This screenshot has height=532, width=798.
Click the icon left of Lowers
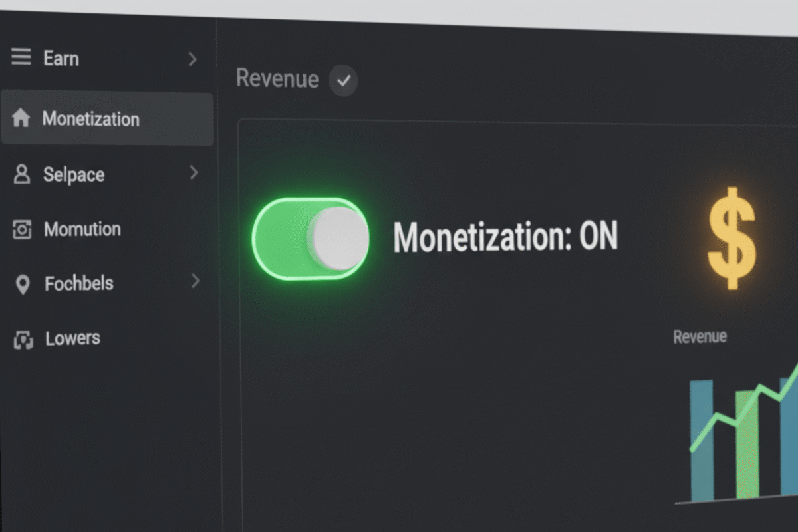coord(23,340)
